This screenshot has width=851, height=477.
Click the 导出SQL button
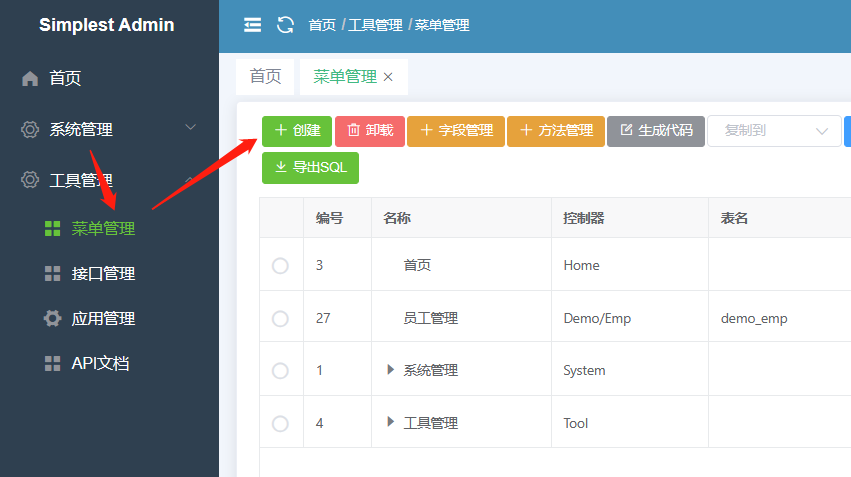click(x=310, y=168)
